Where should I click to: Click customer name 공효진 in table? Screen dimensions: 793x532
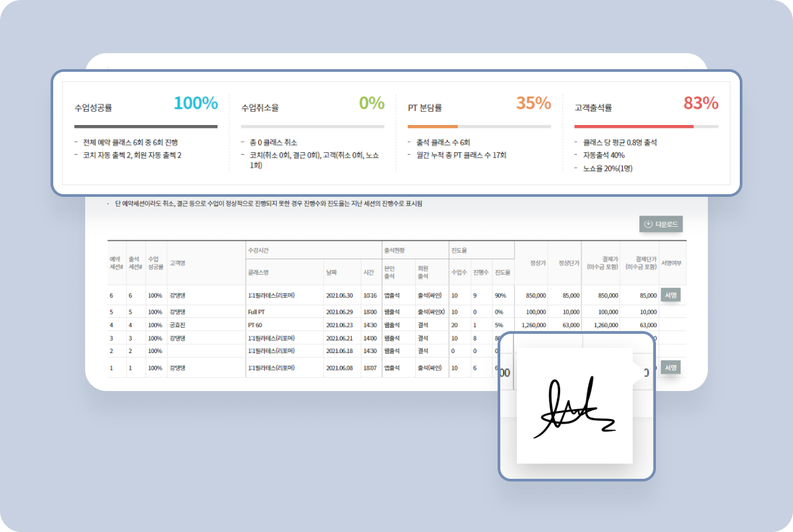178,325
